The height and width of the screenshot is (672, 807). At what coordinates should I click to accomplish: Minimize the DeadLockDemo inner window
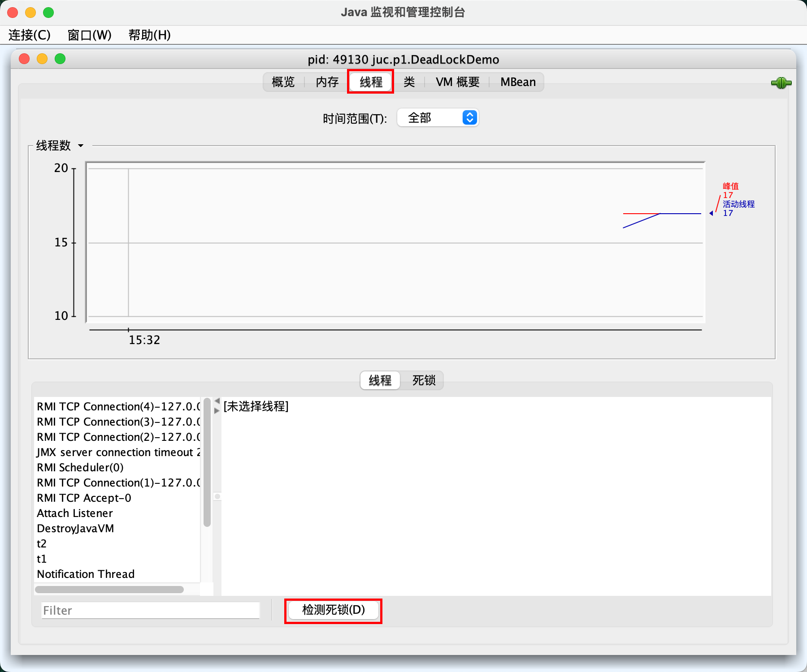[x=42, y=59]
